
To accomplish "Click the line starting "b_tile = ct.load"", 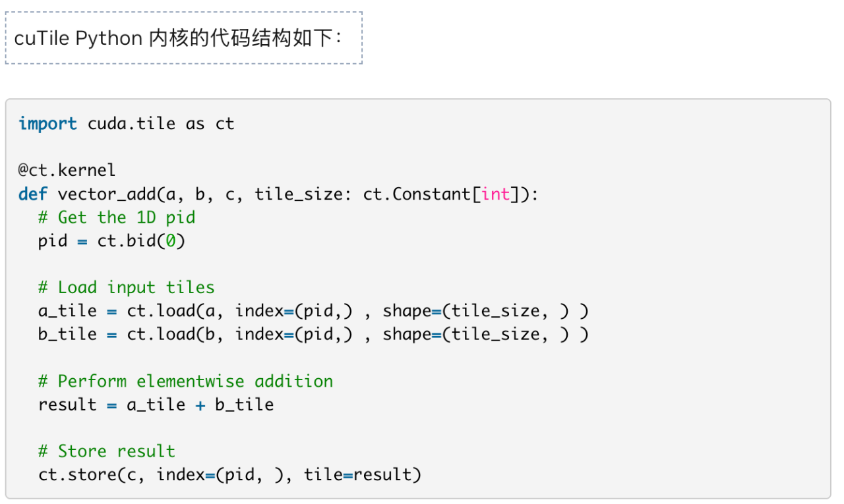I will tap(313, 334).
